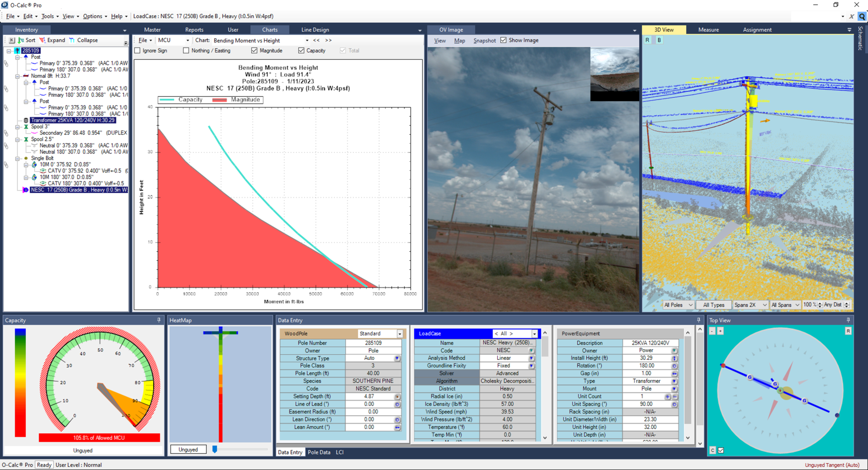Disable the Magnitude checkbox in the Charts panel
Viewport: 868px width, 470px height.
click(254, 50)
